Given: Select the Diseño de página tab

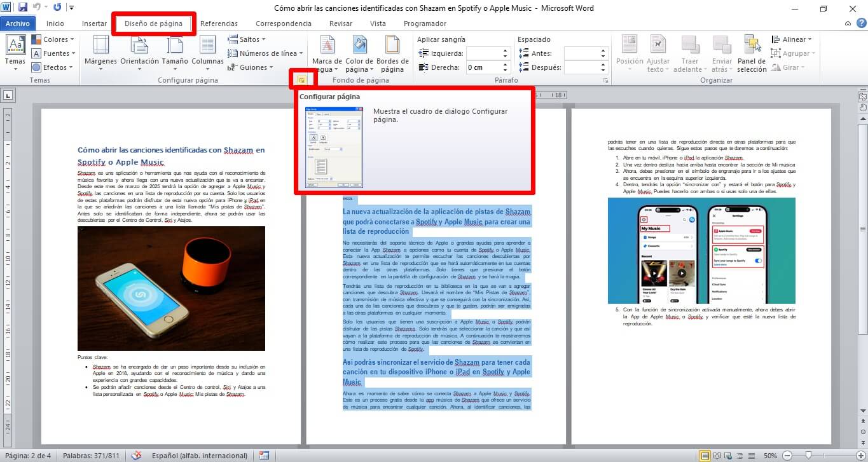Looking at the screenshot, I should (x=153, y=24).
